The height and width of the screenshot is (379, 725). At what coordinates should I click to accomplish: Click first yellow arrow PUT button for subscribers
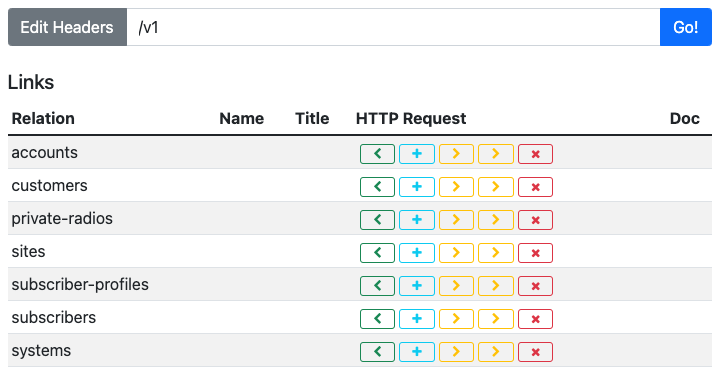click(x=456, y=319)
